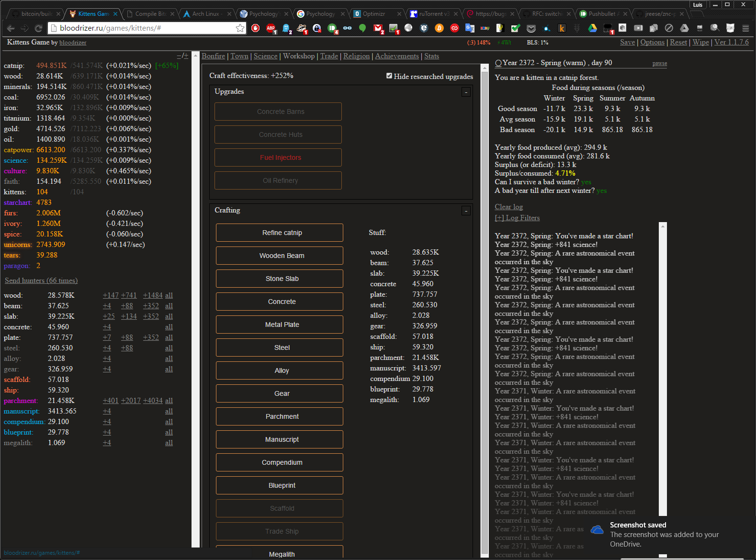Click the Adblock Plus extension icon
Screen dimensions: 756x560
click(x=271, y=28)
